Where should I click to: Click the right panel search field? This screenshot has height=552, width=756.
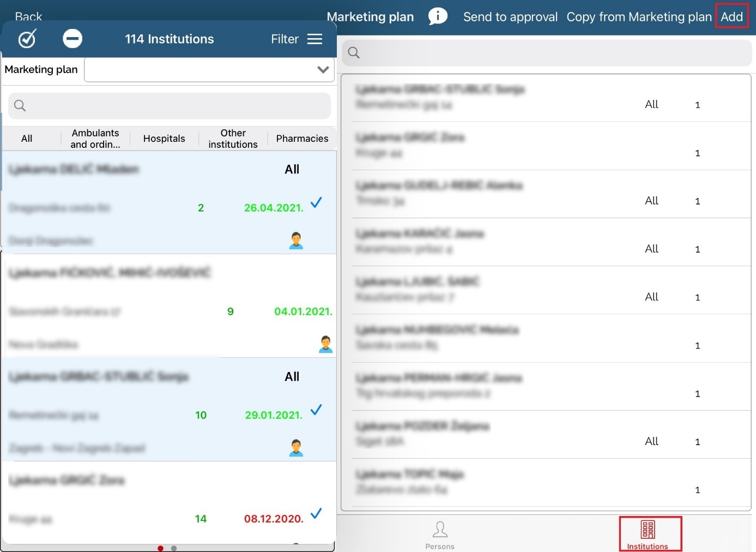pyautogui.click(x=547, y=53)
